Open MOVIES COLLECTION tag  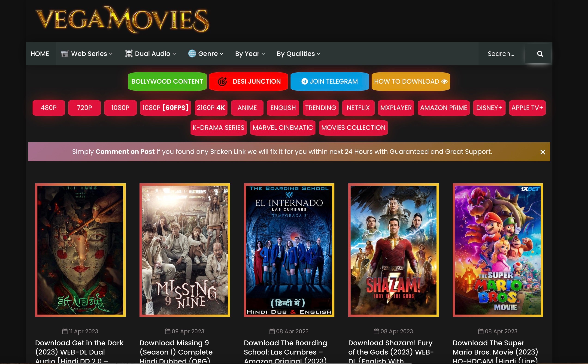pos(353,127)
